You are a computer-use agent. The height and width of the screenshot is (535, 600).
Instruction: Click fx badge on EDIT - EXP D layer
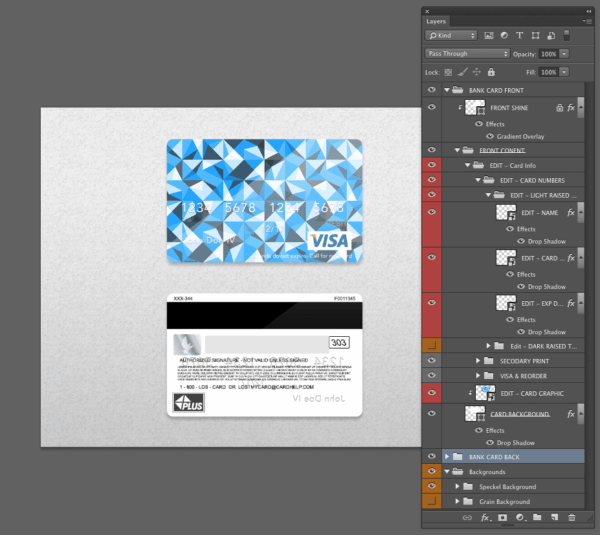[571, 303]
